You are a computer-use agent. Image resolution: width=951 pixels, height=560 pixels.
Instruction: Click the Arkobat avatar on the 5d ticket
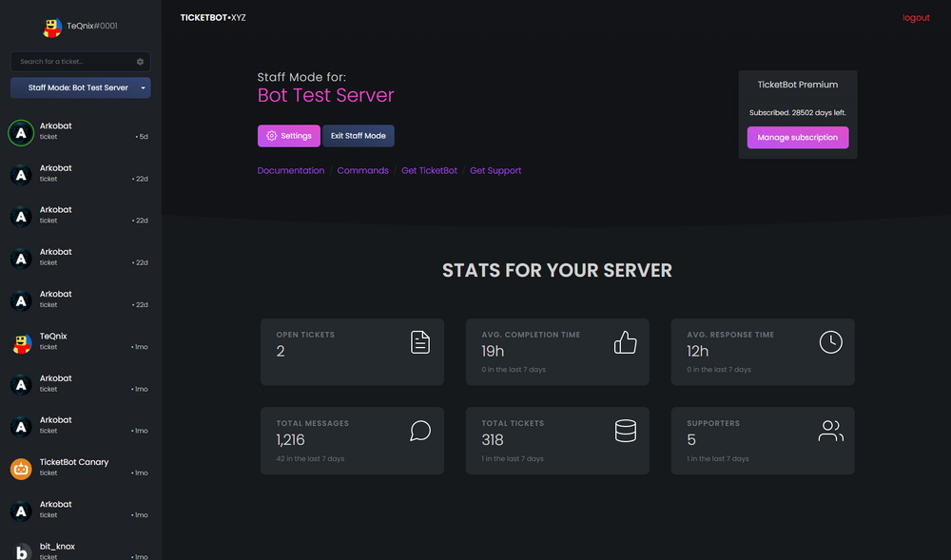pos(21,133)
